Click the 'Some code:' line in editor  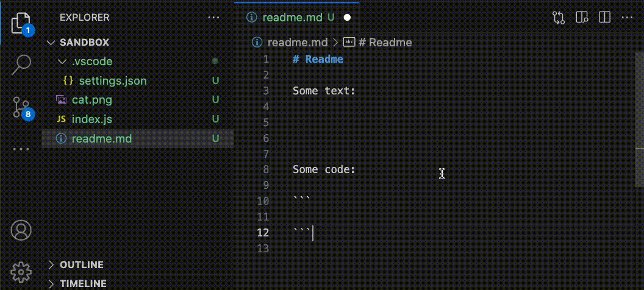pos(324,169)
